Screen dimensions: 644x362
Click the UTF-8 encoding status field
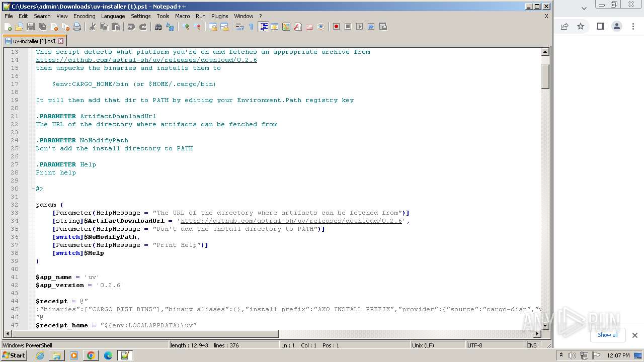tap(495, 345)
